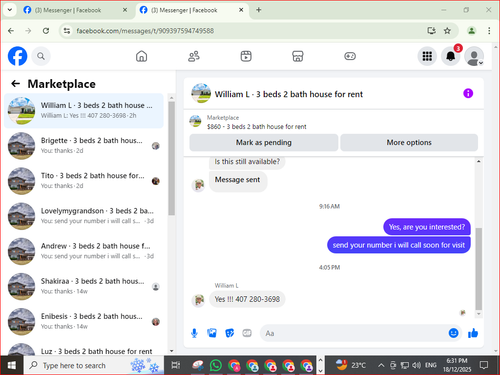This screenshot has height=375, width=500.
Task: Open the emoji picker in message box
Action: [453, 333]
